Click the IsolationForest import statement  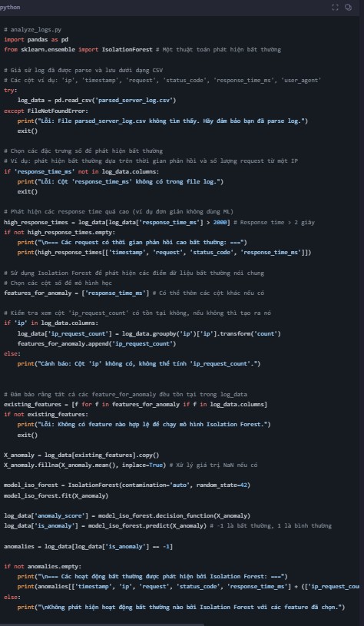[78, 49]
